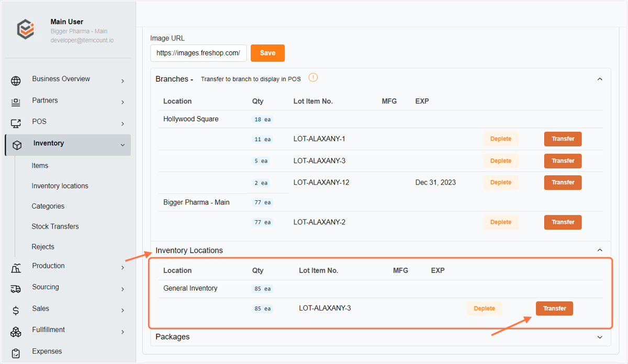The width and height of the screenshot is (628, 364).
Task: Click the orange info icon beside Branches
Action: pos(313,78)
